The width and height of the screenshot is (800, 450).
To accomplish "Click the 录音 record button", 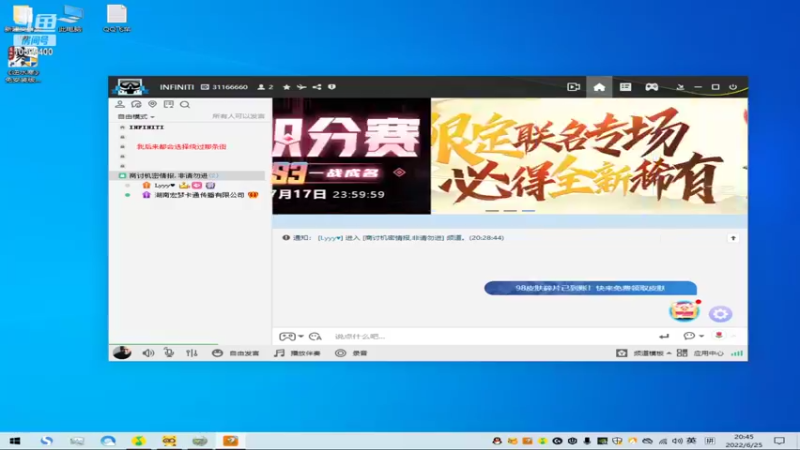I will tap(351, 353).
